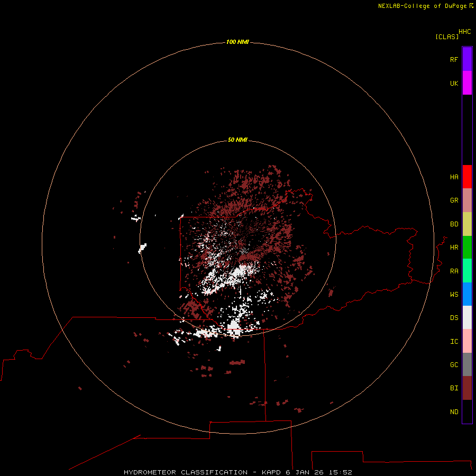The height and width of the screenshot is (476, 476).
Task: Click the BI legend label
Action: pyautogui.click(x=454, y=388)
